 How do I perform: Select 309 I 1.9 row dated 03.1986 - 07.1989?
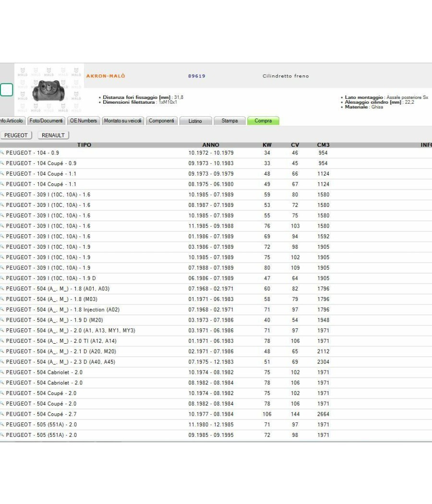(216, 247)
